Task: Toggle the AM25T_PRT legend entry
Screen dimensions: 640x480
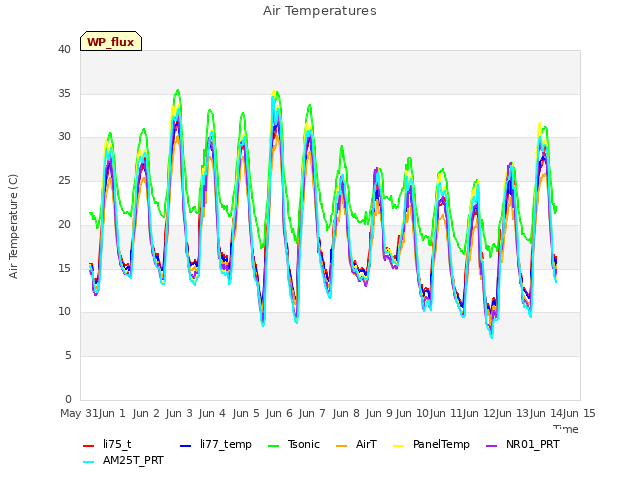Action: tap(123, 461)
